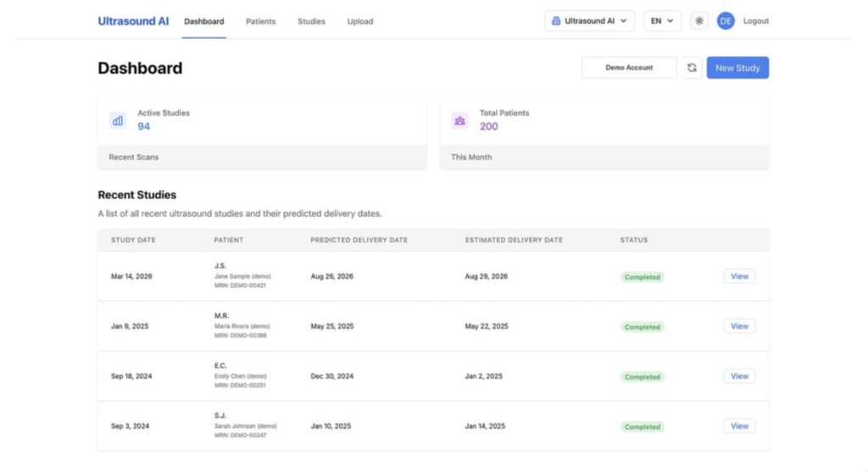Go to the Studies tab

point(311,21)
